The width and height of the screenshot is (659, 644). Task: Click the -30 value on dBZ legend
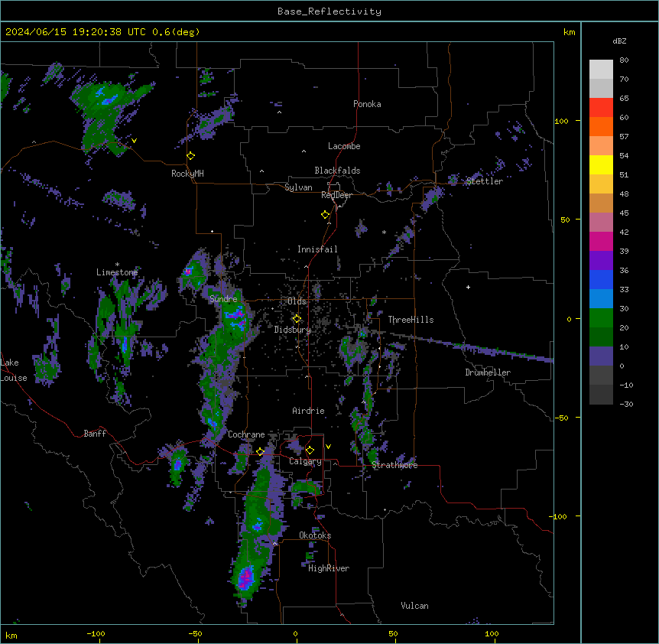point(626,405)
